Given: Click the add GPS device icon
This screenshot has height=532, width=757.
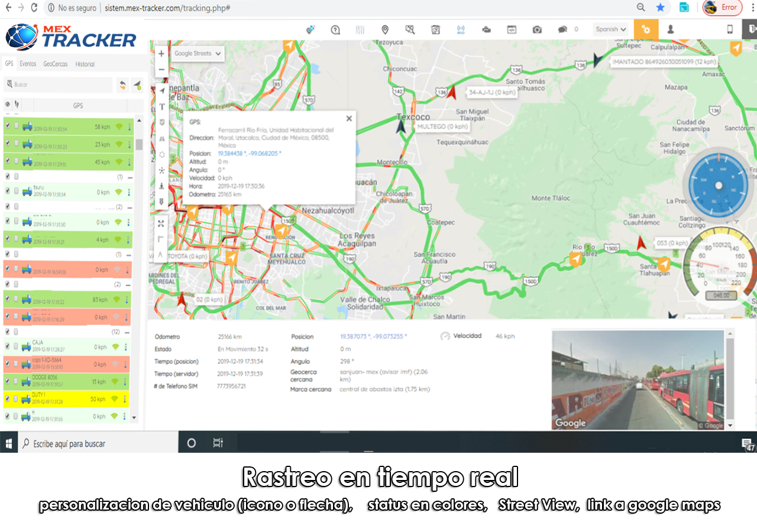Looking at the screenshot, I should point(137,85).
